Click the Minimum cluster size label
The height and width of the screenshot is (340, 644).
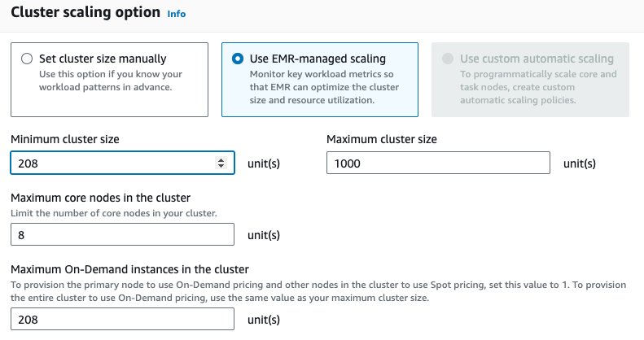(65, 139)
